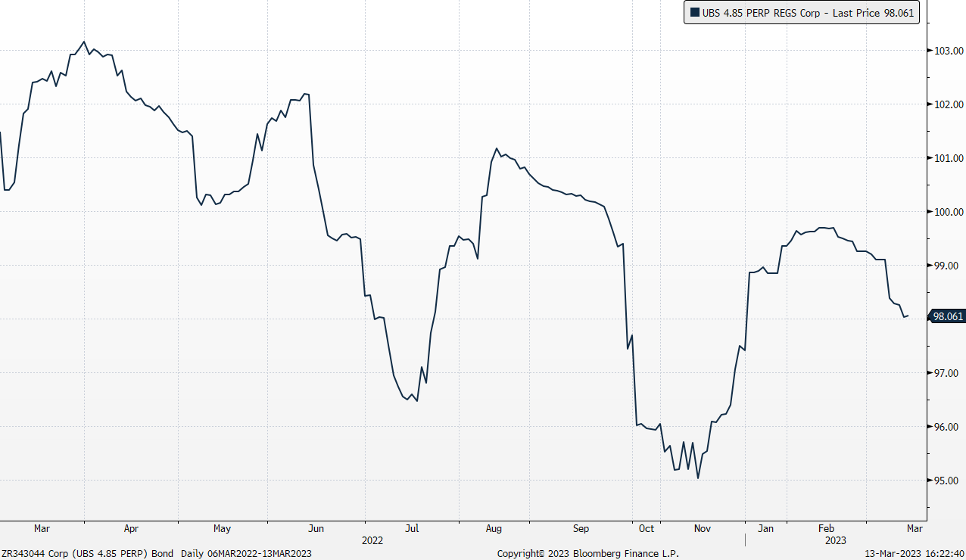Click the 2023 year label
966x560 pixels.
(x=836, y=540)
